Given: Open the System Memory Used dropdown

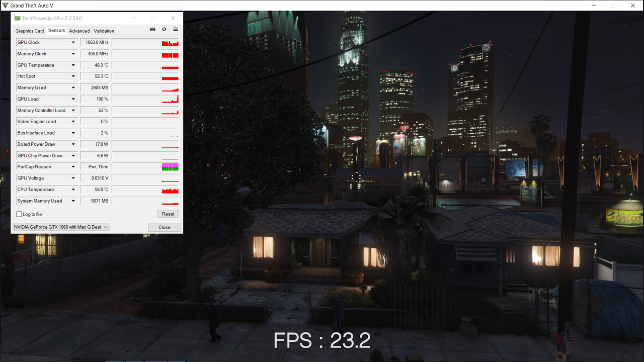Looking at the screenshot, I should click(73, 201).
